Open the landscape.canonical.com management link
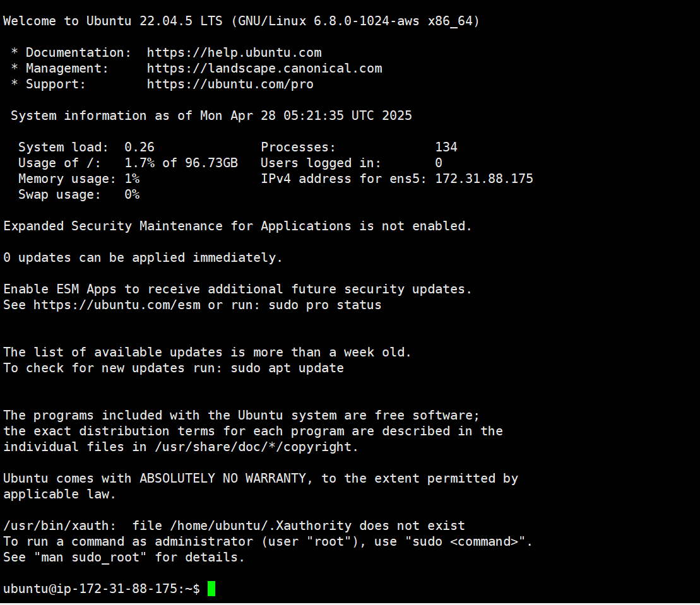 pos(264,69)
